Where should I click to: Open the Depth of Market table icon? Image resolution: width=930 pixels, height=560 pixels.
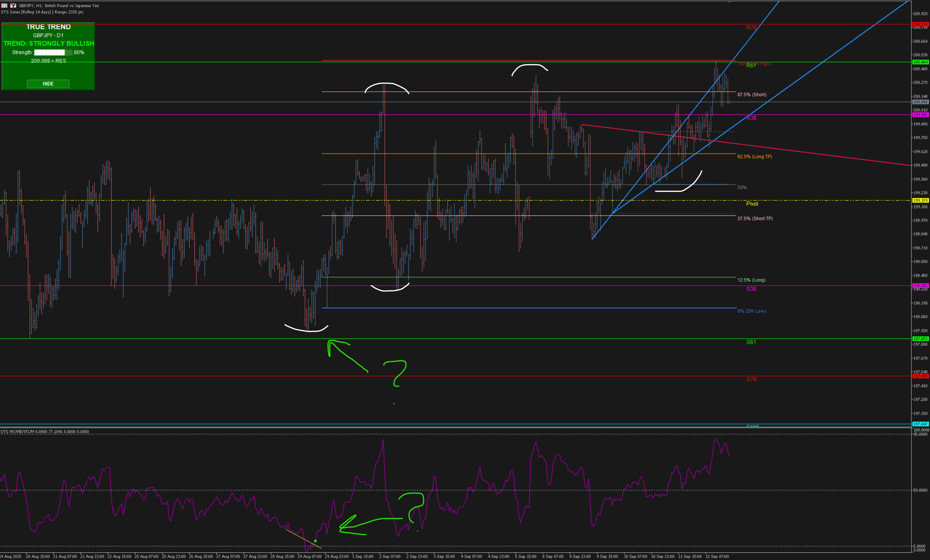click(x=4, y=5)
